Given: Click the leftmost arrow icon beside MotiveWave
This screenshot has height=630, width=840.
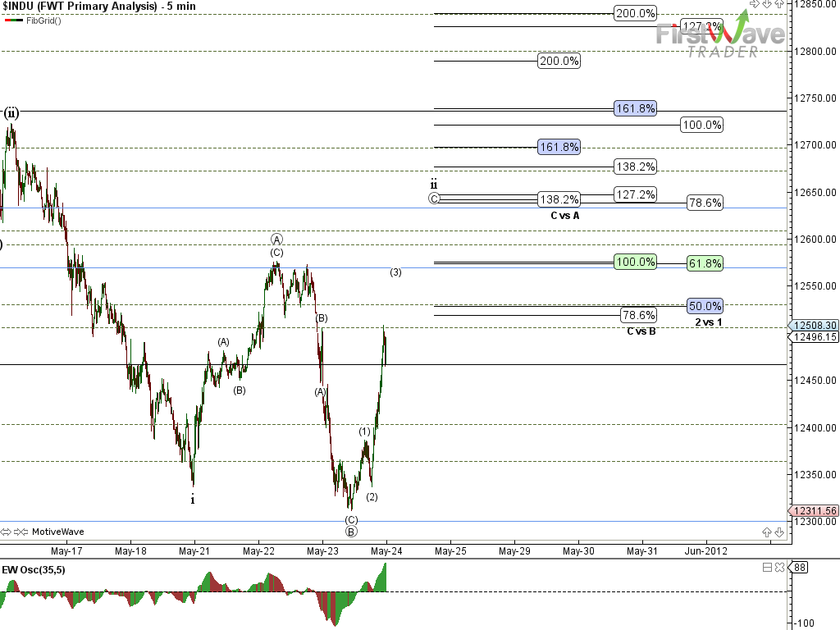Looking at the screenshot, I should 6,532.
